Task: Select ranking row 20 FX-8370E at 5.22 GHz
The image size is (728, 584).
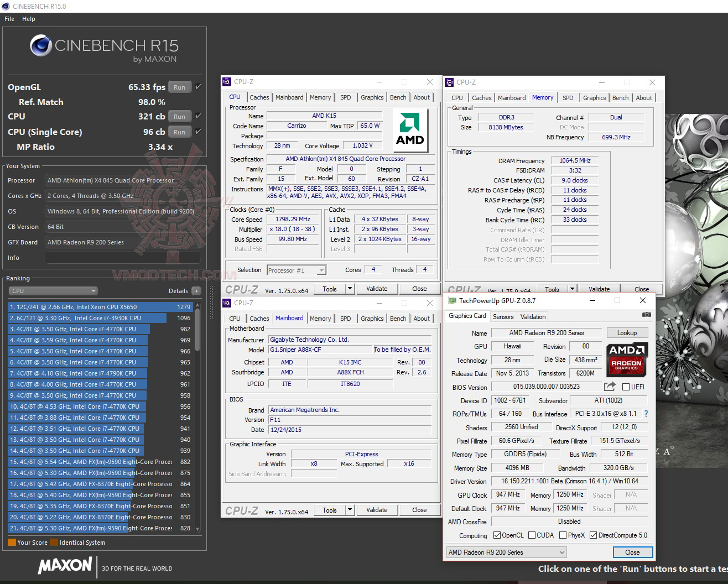Action: 100,517
